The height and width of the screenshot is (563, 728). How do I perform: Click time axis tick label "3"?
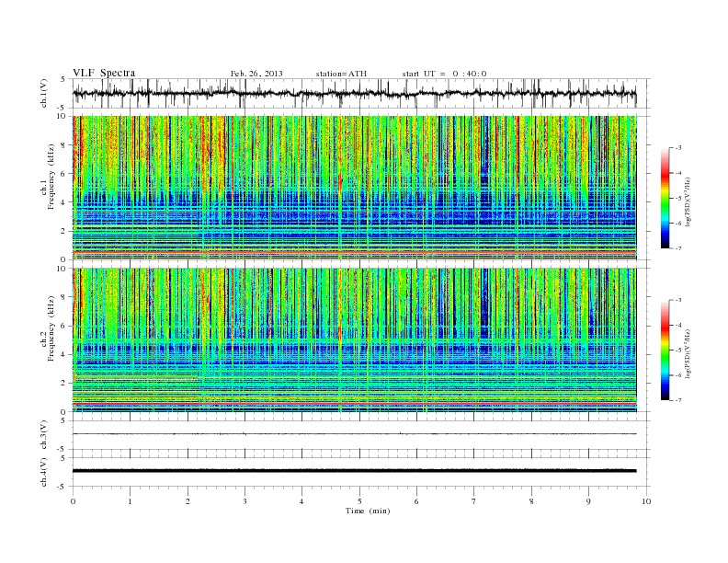click(x=245, y=501)
